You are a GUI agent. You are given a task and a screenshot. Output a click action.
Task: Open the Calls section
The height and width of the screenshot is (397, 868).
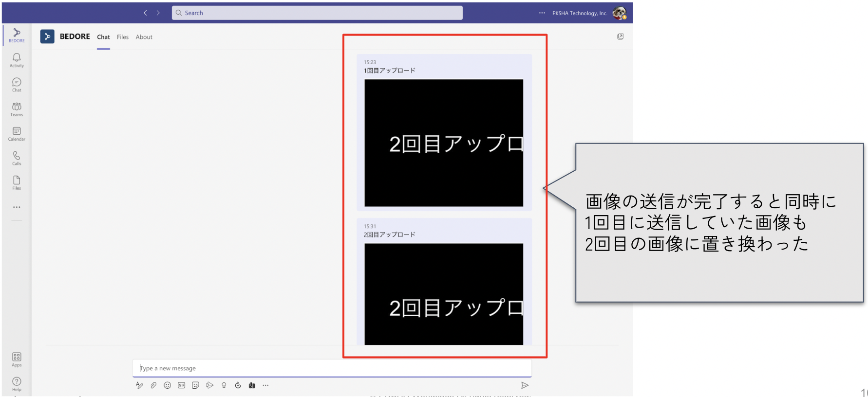click(x=17, y=158)
